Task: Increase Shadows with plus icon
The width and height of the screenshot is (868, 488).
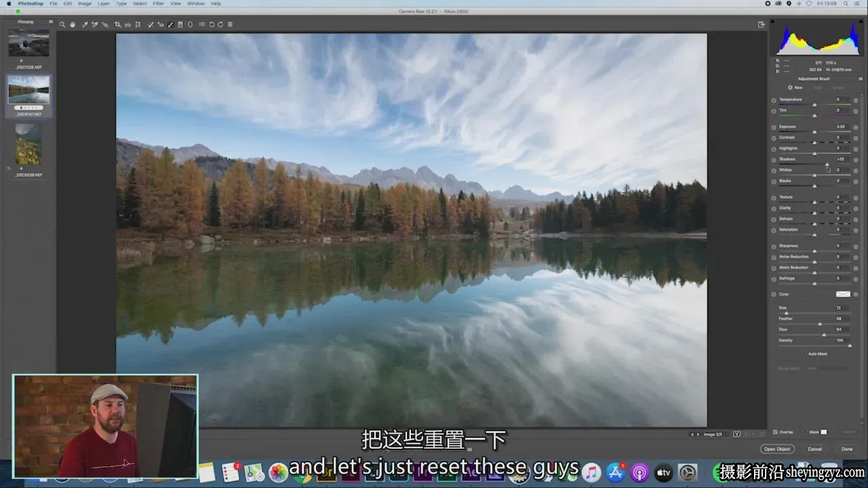Action: (x=856, y=160)
